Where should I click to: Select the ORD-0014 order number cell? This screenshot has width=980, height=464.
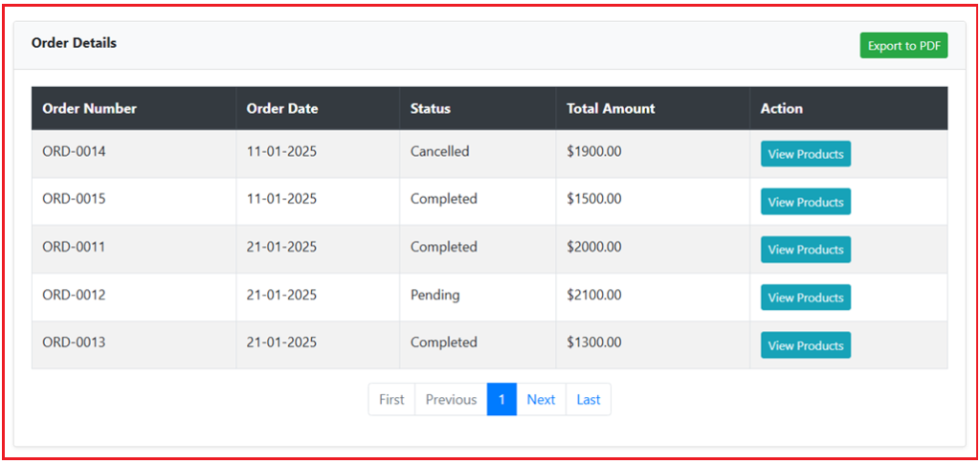74,151
